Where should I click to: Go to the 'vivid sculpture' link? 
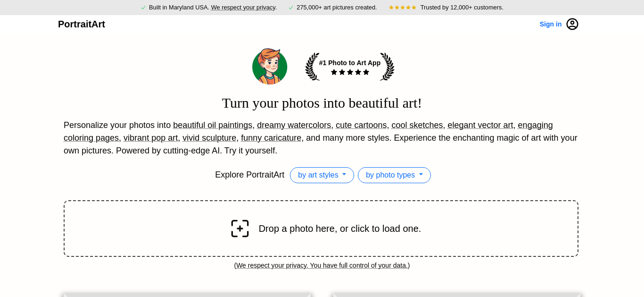(209, 138)
